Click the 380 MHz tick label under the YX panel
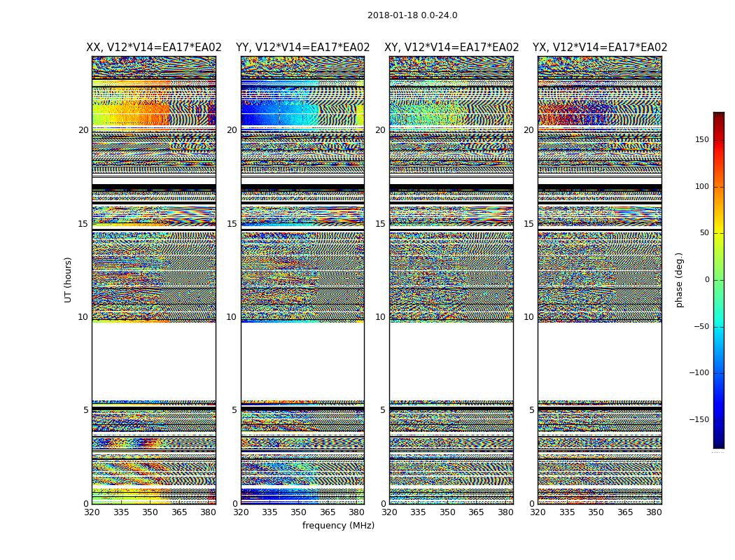The image size is (735, 560). (654, 512)
